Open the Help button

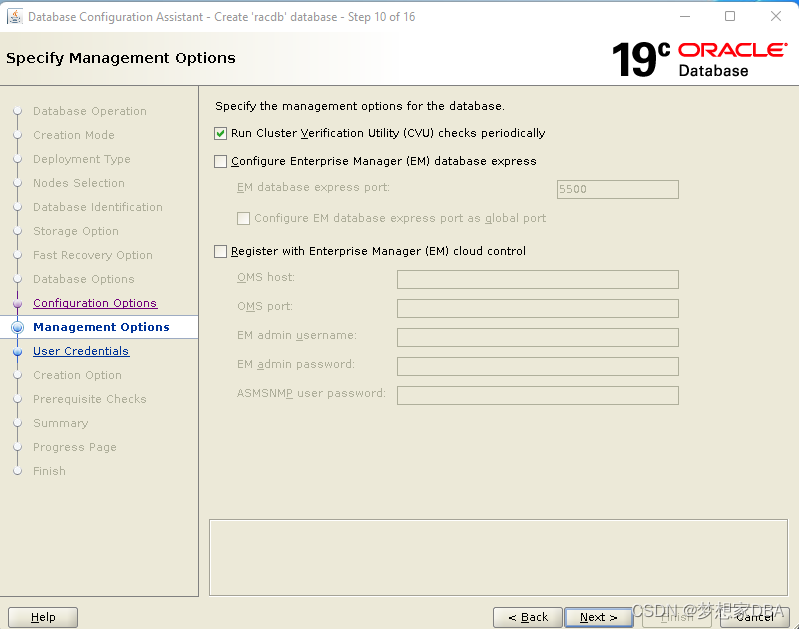point(43,617)
